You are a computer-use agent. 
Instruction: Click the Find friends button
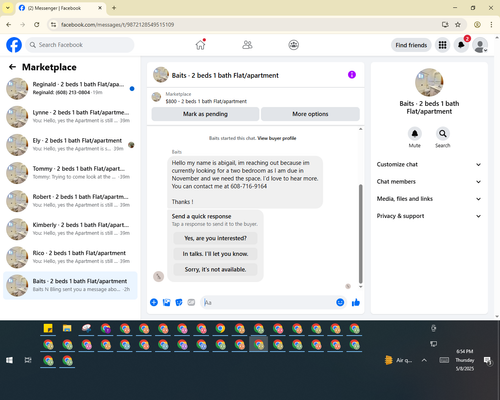click(411, 45)
